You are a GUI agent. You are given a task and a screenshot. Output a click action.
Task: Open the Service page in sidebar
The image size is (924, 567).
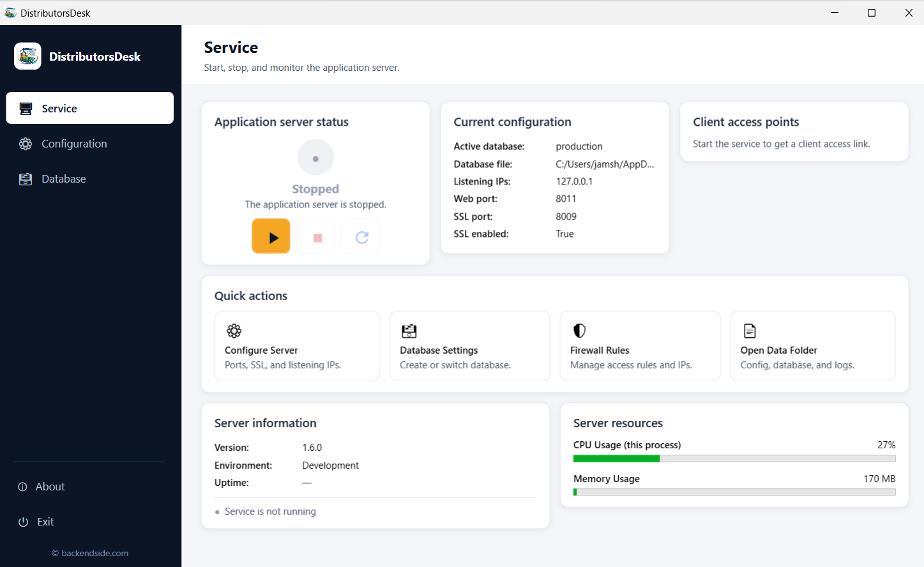click(x=90, y=108)
